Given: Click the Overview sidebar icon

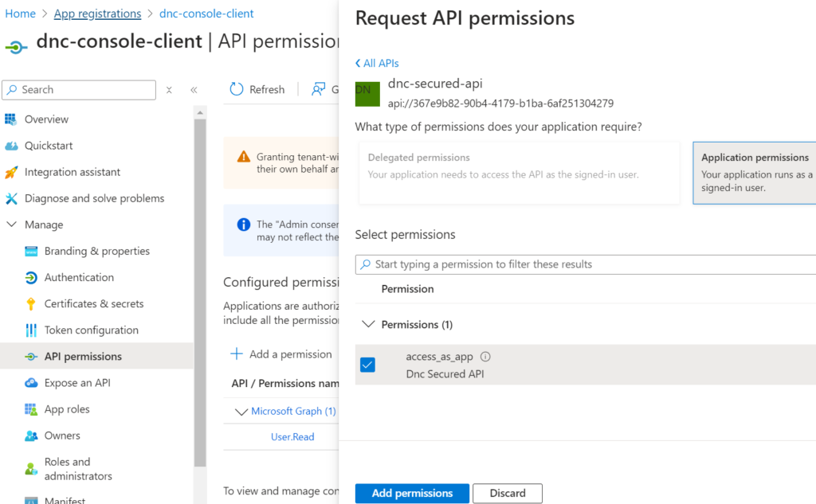Looking at the screenshot, I should [10, 119].
